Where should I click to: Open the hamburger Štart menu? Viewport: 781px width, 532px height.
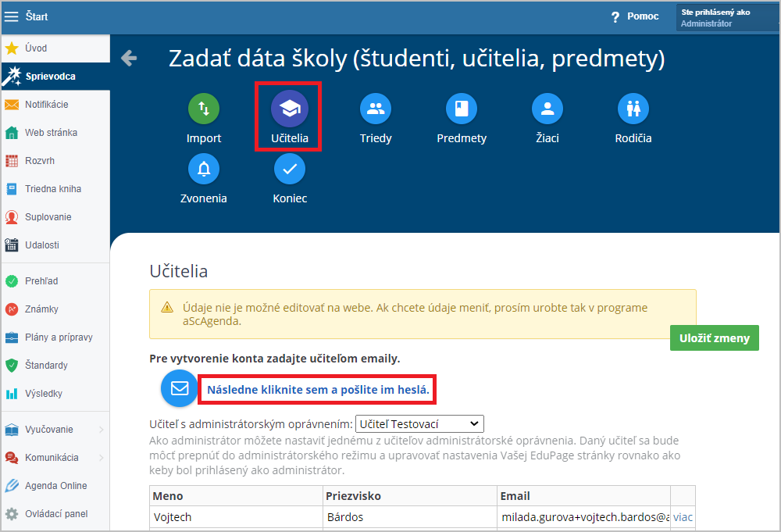click(x=11, y=16)
